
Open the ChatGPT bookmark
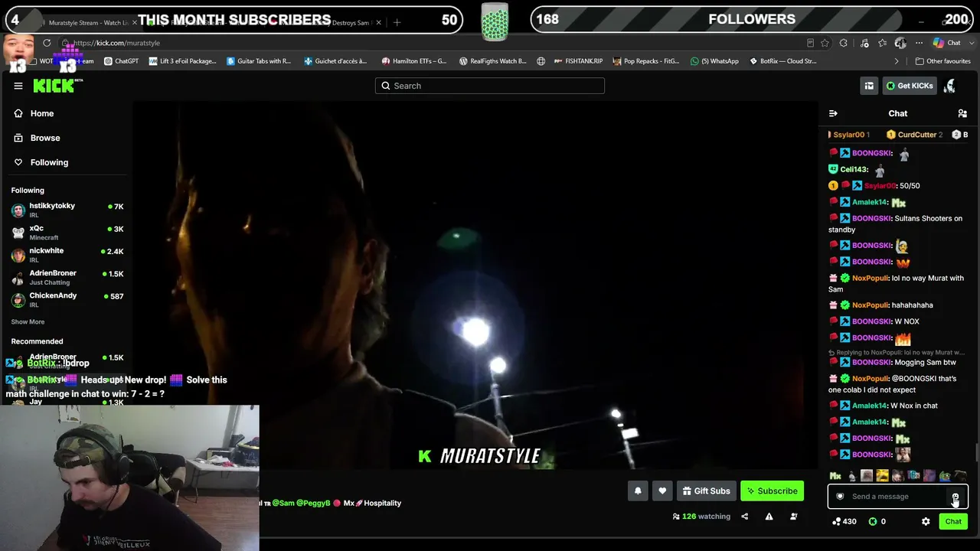(x=121, y=61)
